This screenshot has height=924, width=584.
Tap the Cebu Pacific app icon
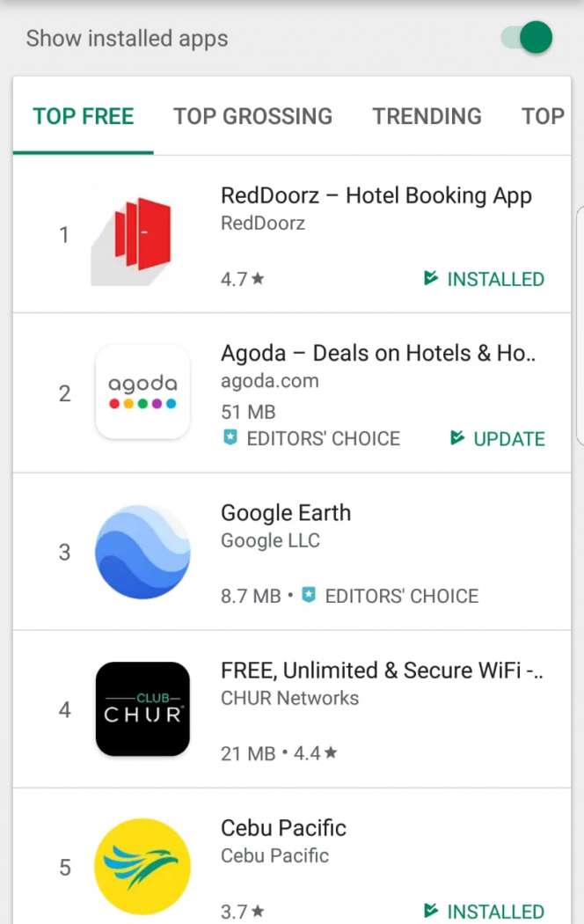point(142,867)
